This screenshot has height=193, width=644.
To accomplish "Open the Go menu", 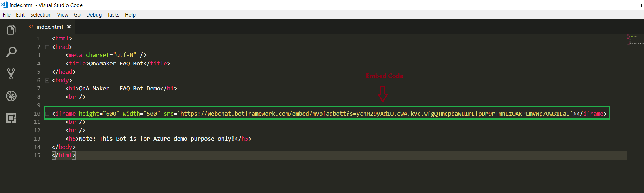I will point(77,15).
